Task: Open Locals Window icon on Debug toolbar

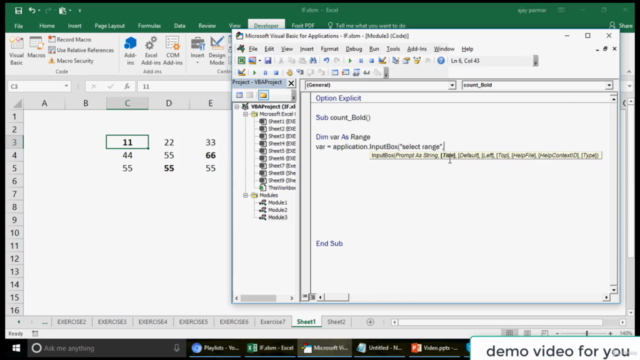Action: coord(335,73)
